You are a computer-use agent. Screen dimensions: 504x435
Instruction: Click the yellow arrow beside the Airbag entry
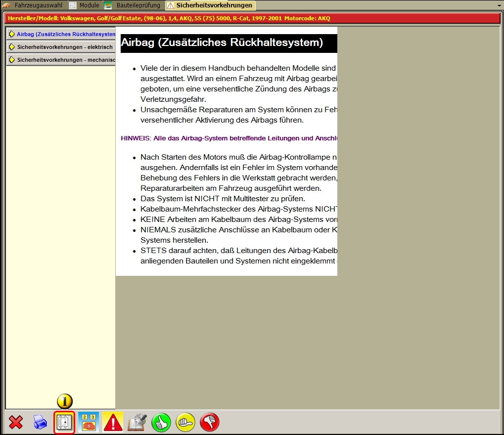click(12, 34)
